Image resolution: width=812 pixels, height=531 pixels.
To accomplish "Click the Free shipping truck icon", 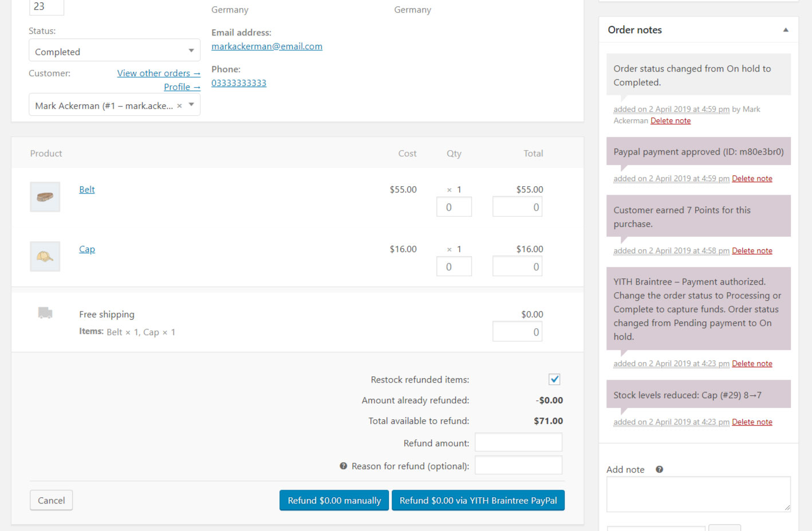I will (x=45, y=313).
